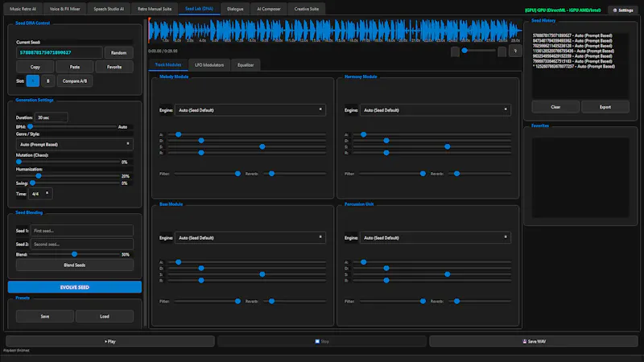Select the Track Modules sub-tab

tap(168, 65)
